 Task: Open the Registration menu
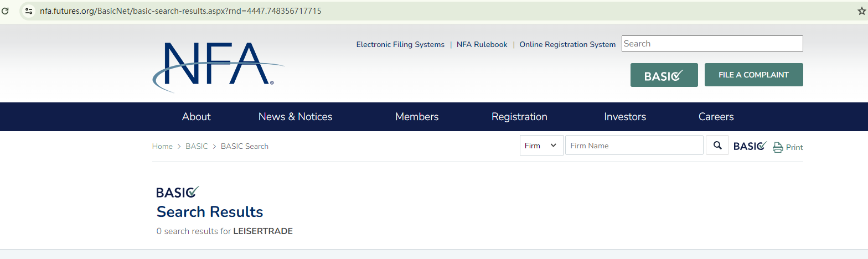(x=519, y=117)
